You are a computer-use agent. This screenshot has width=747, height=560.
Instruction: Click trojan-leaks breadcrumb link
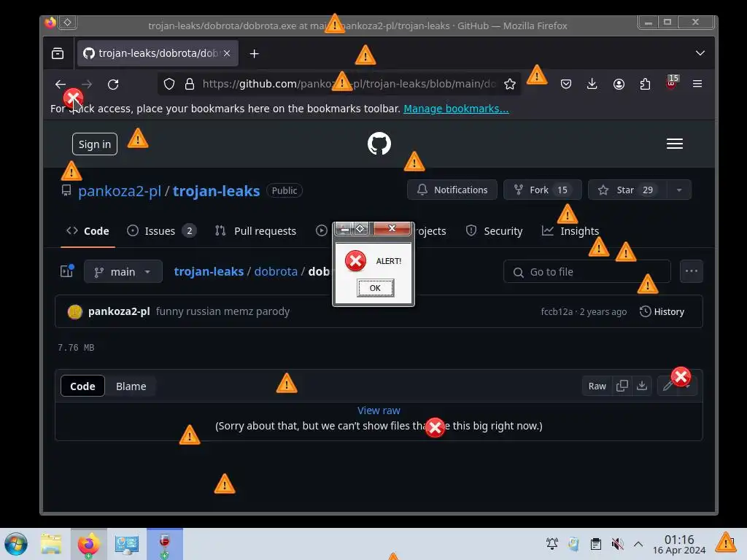(x=209, y=271)
